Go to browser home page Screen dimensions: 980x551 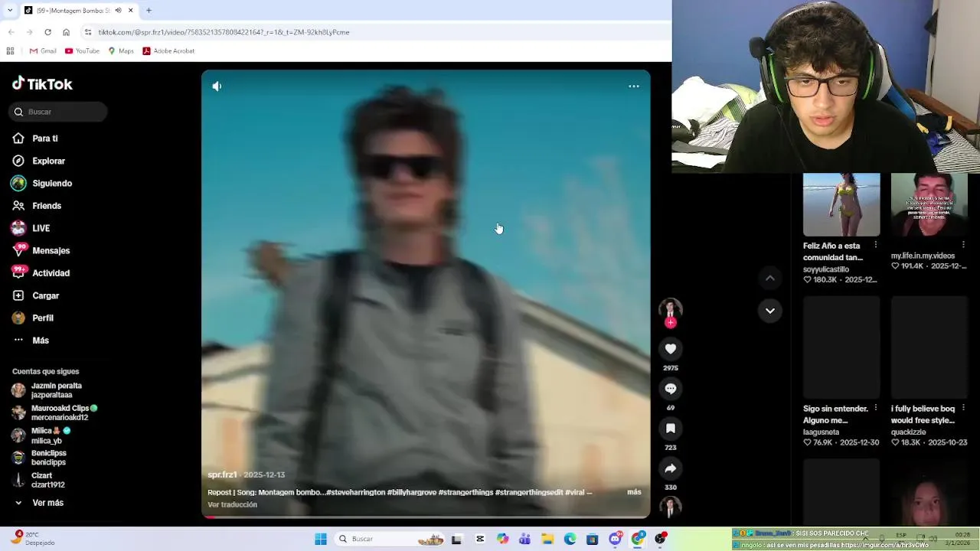(x=66, y=32)
